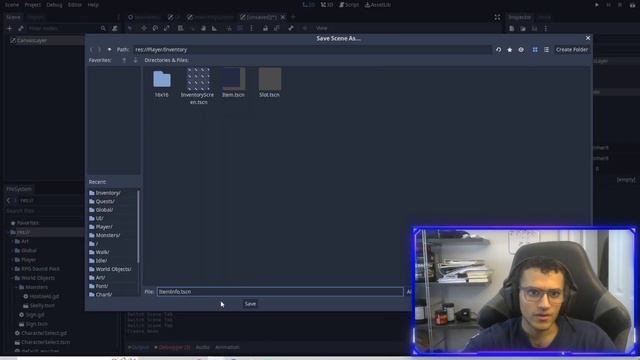The width and height of the screenshot is (640, 360).
Task: Expand the Global folder in FileSystem
Action: point(12,251)
